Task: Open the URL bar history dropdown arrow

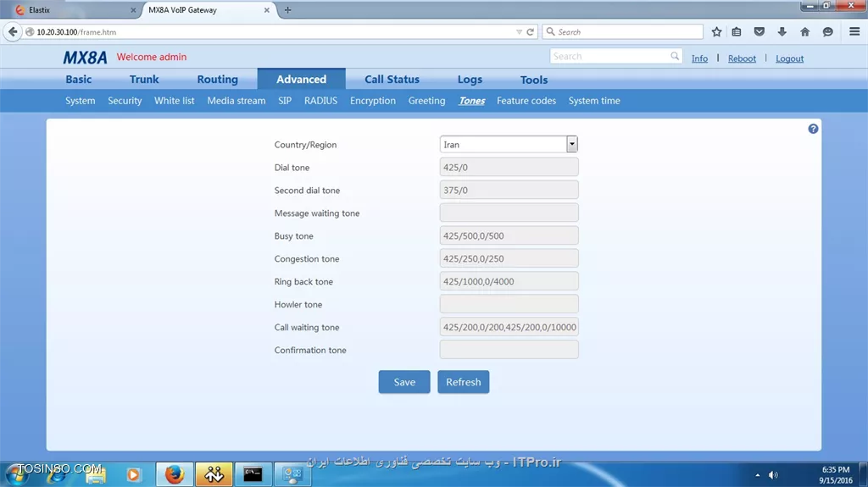Action: click(x=519, y=32)
